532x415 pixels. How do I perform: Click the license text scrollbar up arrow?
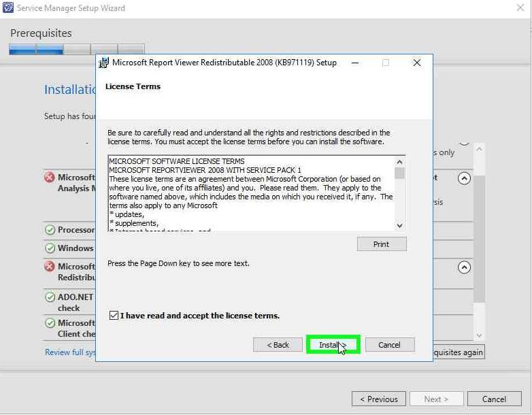tap(399, 162)
